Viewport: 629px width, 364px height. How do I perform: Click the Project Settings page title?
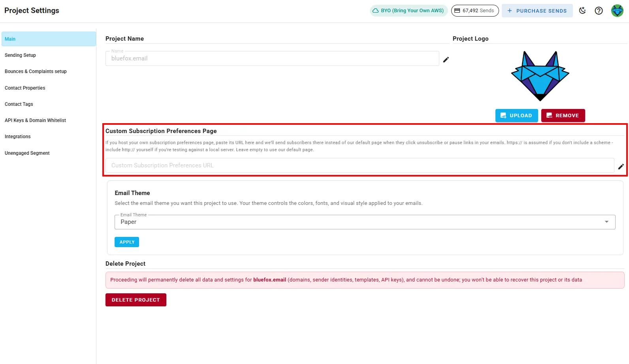coord(32,11)
